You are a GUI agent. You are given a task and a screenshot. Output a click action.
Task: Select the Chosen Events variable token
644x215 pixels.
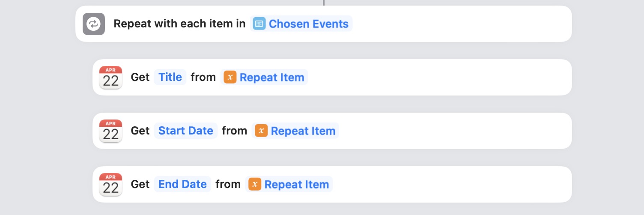tap(301, 24)
